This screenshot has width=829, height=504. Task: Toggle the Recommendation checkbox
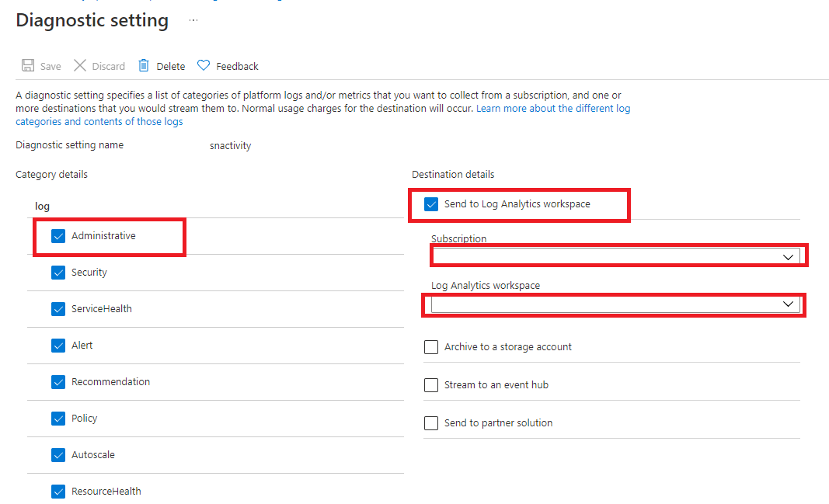[58, 382]
